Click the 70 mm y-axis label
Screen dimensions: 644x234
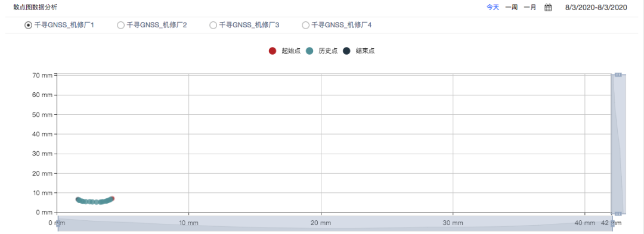pyautogui.click(x=42, y=76)
